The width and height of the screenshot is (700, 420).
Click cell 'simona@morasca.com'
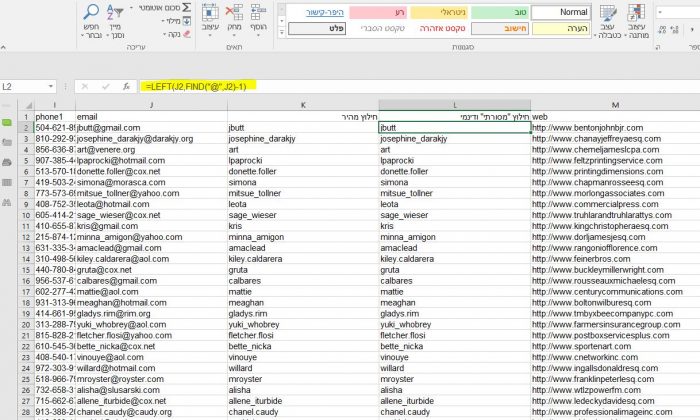tap(151, 183)
